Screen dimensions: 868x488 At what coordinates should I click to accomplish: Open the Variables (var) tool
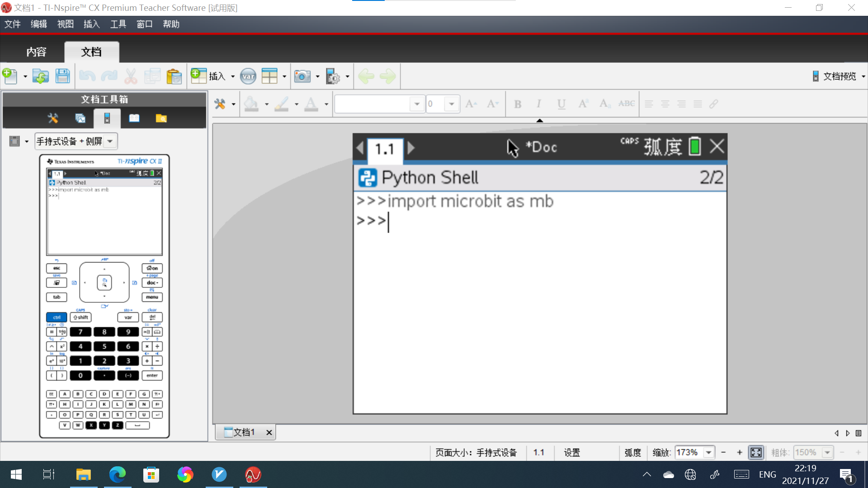pyautogui.click(x=248, y=76)
